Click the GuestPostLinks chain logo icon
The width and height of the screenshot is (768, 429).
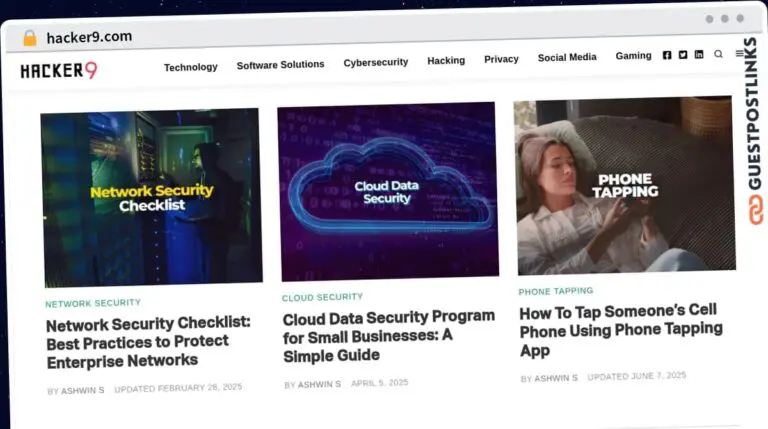[754, 211]
